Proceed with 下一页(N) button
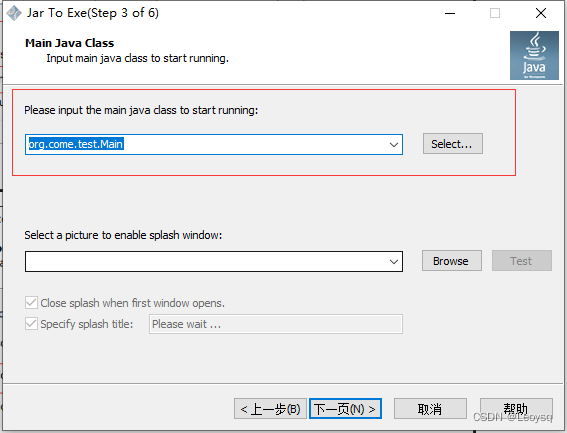This screenshot has height=433, width=567. pos(345,409)
